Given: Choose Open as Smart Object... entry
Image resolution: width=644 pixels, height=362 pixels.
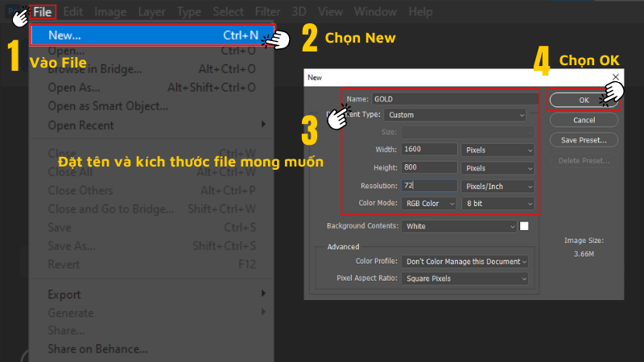Looking at the screenshot, I should (x=152, y=106).
